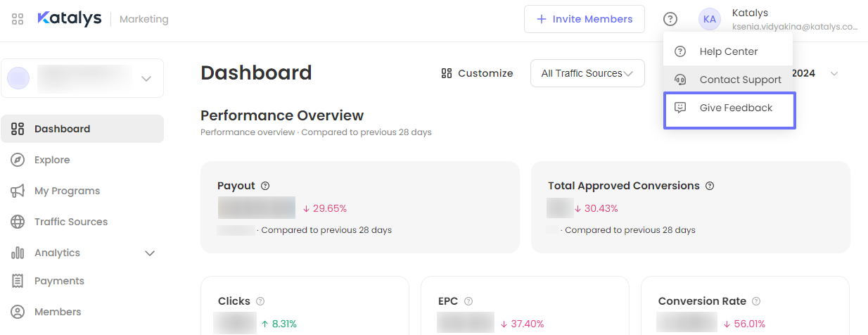868x335 pixels.
Task: Select Contact Support menu item
Action: coord(728,80)
